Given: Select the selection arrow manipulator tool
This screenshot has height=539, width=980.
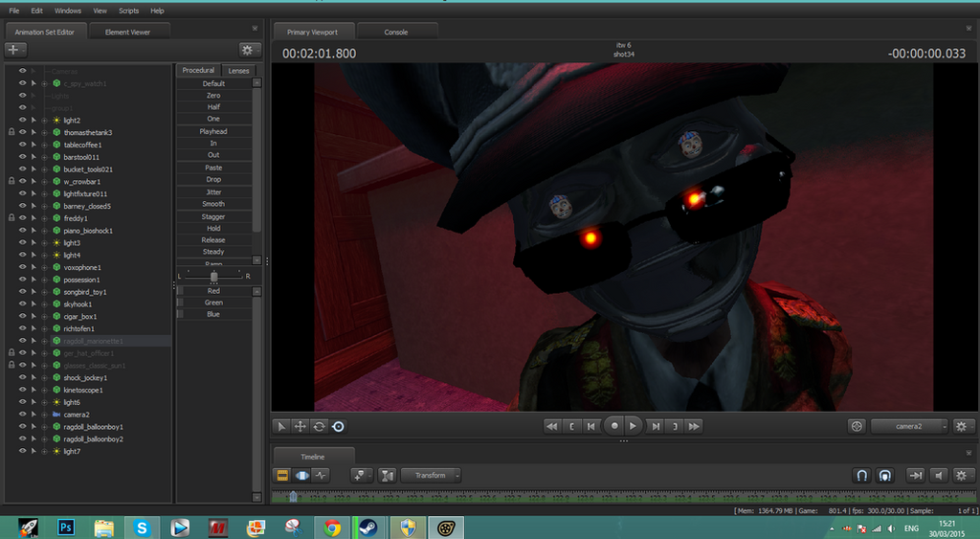Looking at the screenshot, I should (281, 426).
